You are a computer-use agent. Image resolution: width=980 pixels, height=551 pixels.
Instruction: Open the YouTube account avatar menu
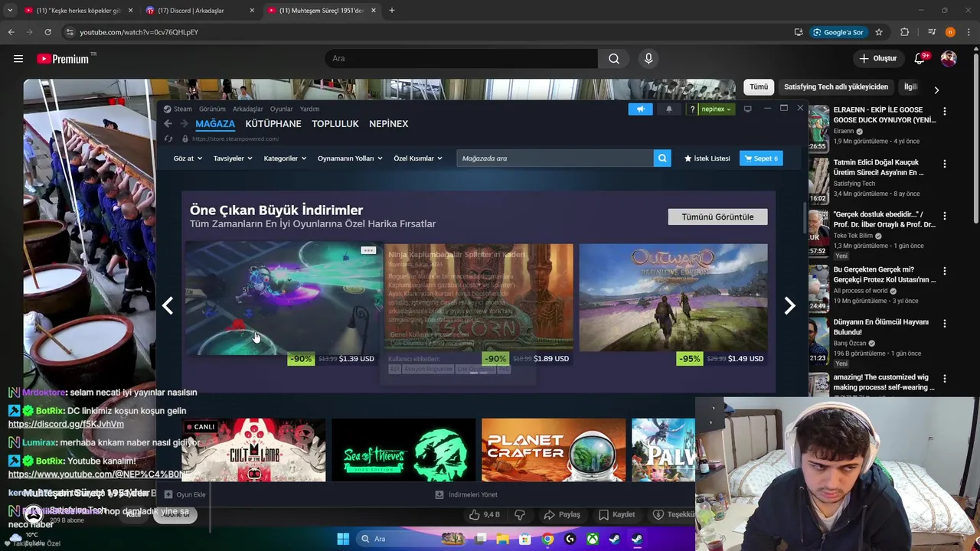pyautogui.click(x=949, y=58)
